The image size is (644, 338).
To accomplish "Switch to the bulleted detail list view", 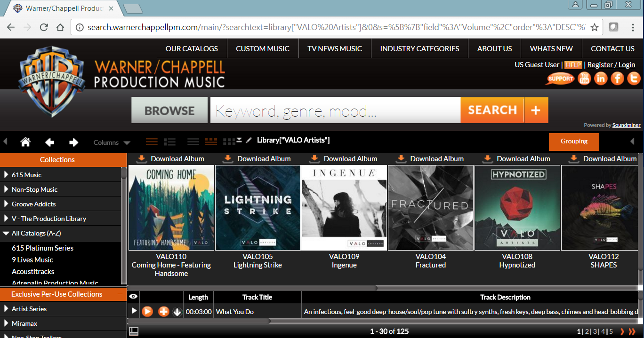I will (x=169, y=141).
